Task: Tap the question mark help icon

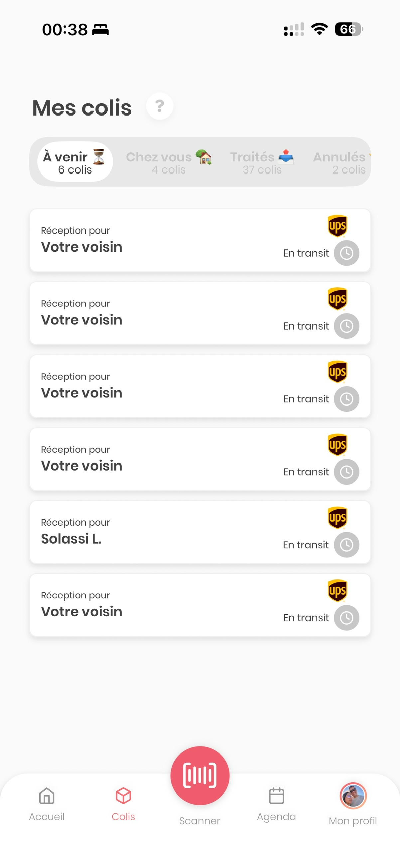Action: [x=160, y=106]
